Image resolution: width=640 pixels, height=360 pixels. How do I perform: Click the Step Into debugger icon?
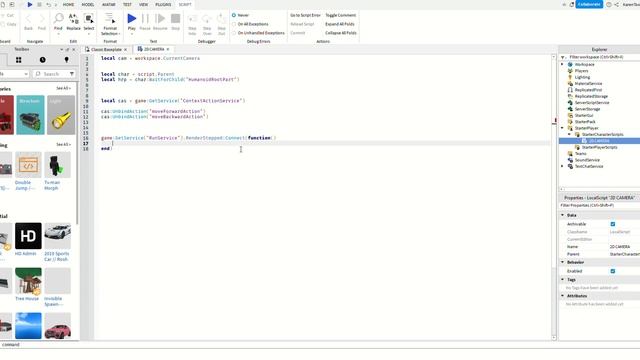tap(192, 19)
